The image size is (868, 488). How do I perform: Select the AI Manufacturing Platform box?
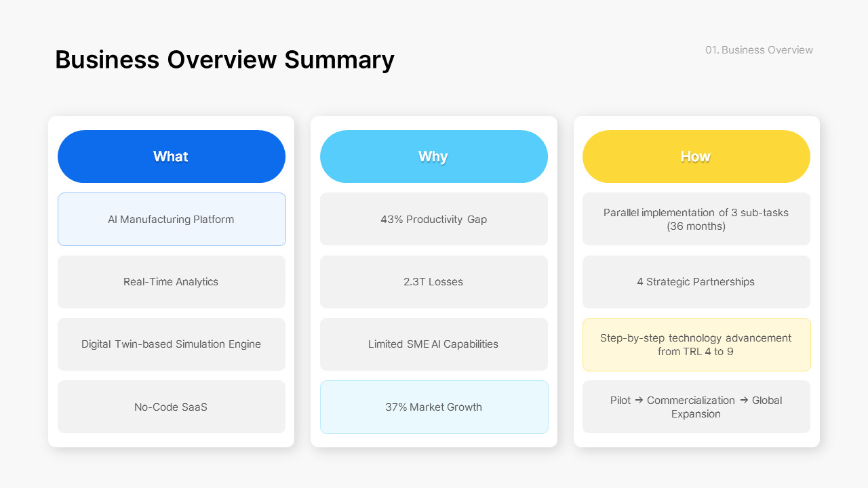click(x=172, y=219)
